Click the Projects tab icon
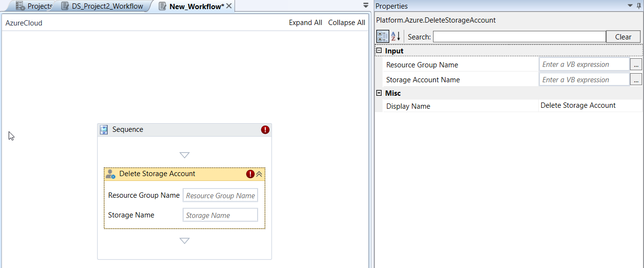644x268 pixels. (20, 6)
